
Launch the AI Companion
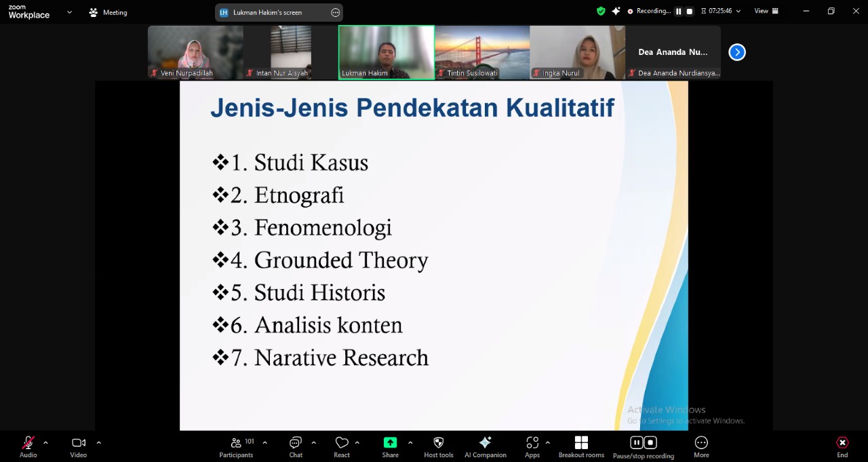pyautogui.click(x=485, y=446)
